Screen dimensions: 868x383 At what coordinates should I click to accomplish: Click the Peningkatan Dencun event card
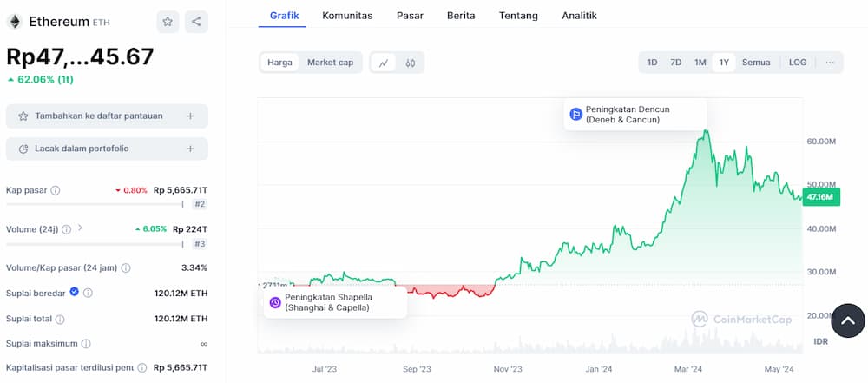[635, 114]
